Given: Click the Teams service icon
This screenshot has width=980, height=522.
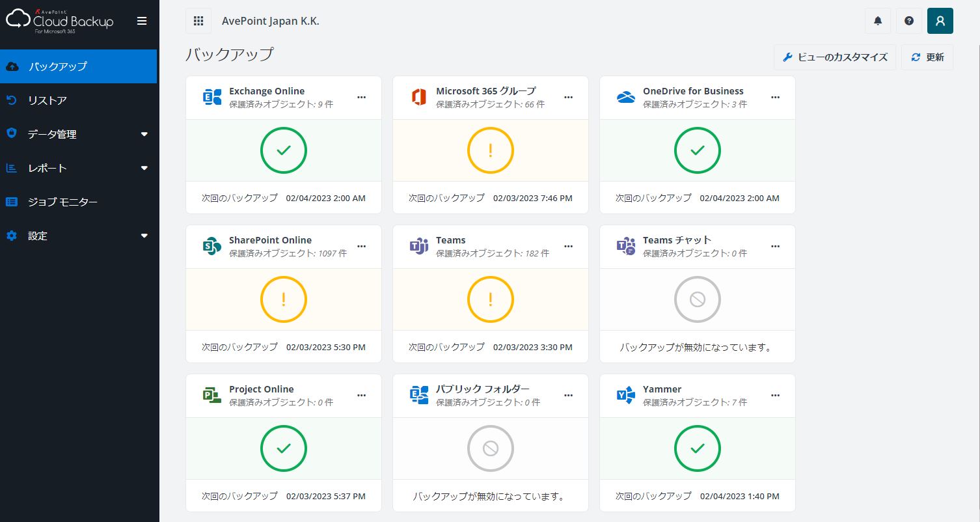Looking at the screenshot, I should [419, 246].
